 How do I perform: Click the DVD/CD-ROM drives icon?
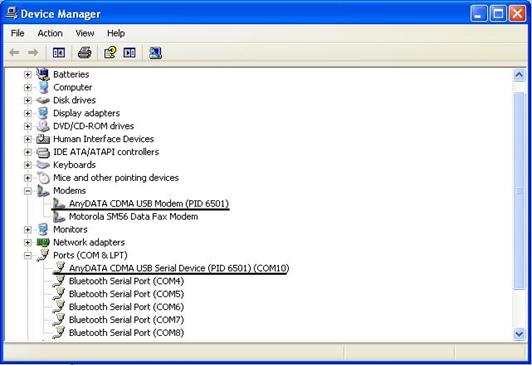click(x=43, y=126)
